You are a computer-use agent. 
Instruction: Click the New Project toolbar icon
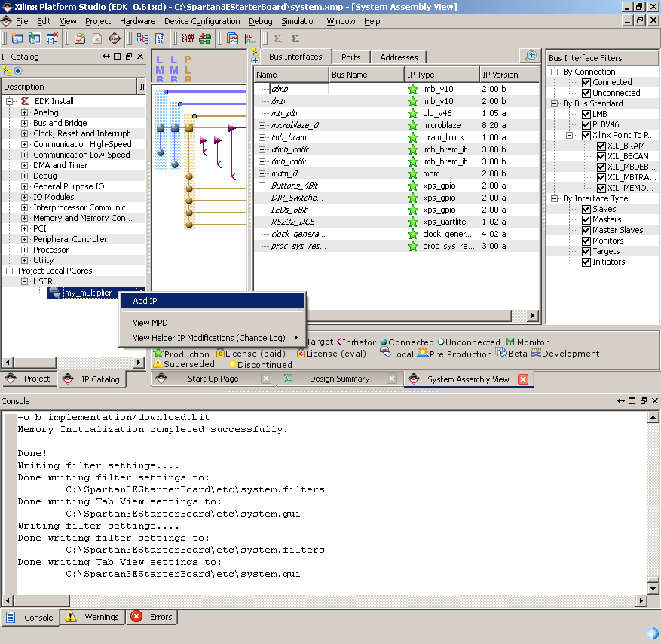coord(17,38)
